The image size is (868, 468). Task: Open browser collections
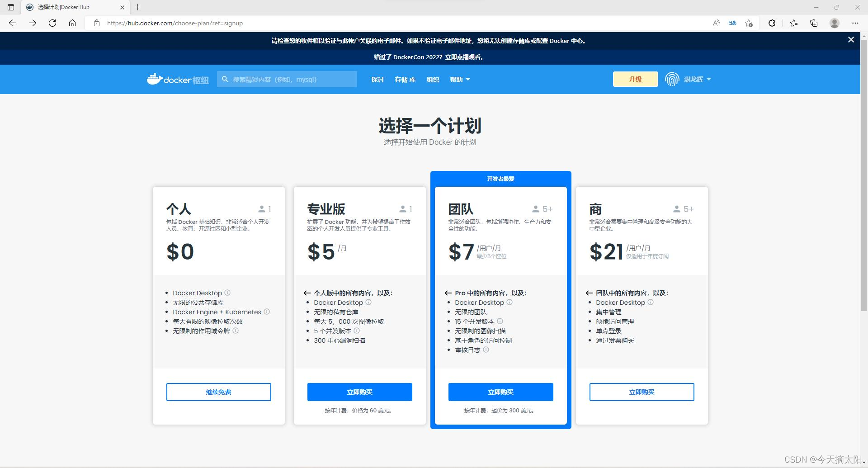click(x=814, y=23)
